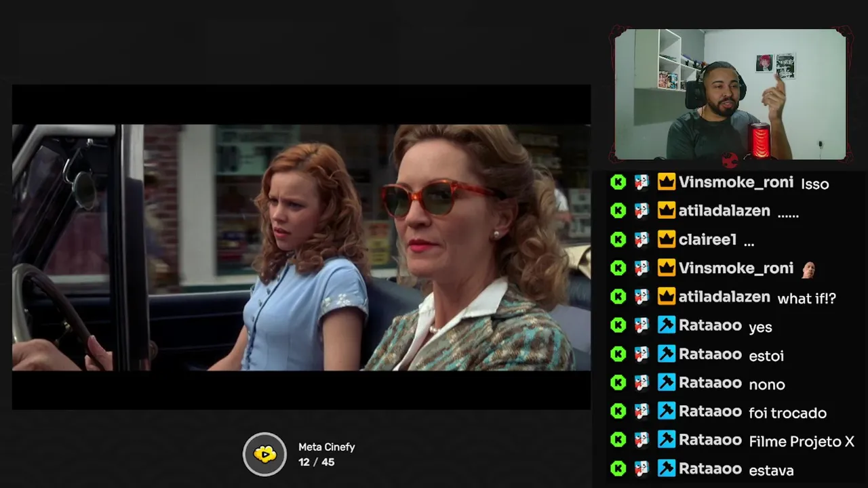Click the moderator hammer badge on 'nono' row
Screen dimensions: 868x488
click(667, 383)
